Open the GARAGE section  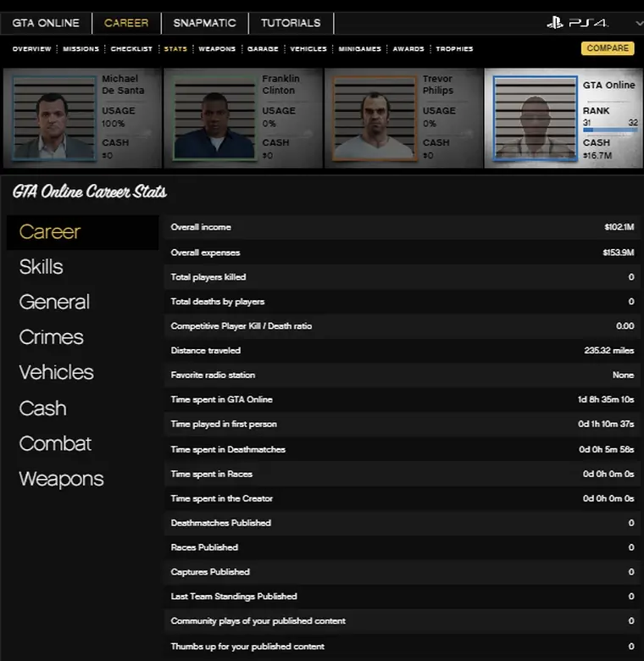click(x=263, y=49)
